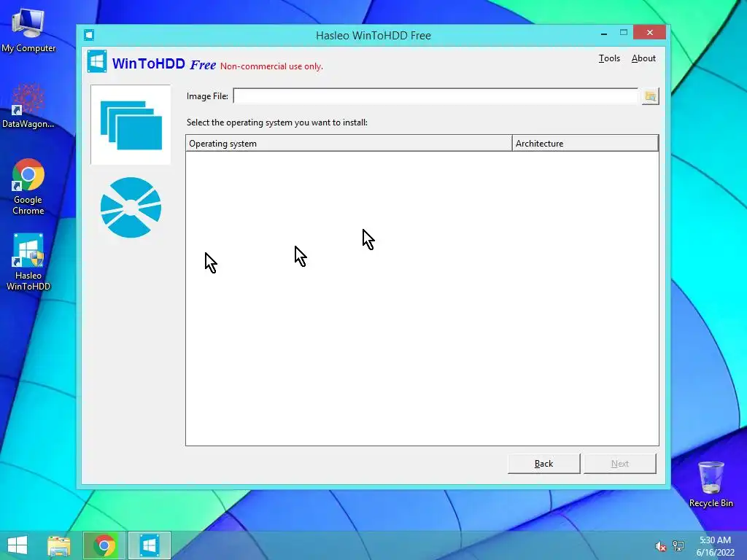Switch to Chrome in the taskbar
This screenshot has width=747, height=560.
[x=104, y=545]
